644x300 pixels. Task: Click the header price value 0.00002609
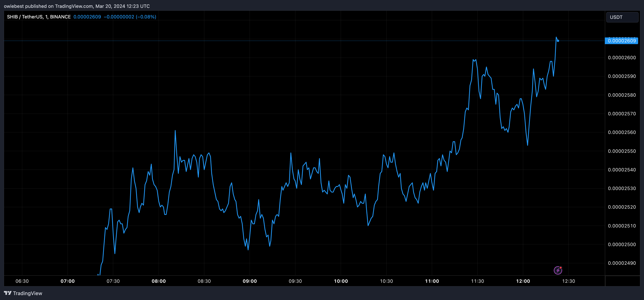(x=87, y=17)
